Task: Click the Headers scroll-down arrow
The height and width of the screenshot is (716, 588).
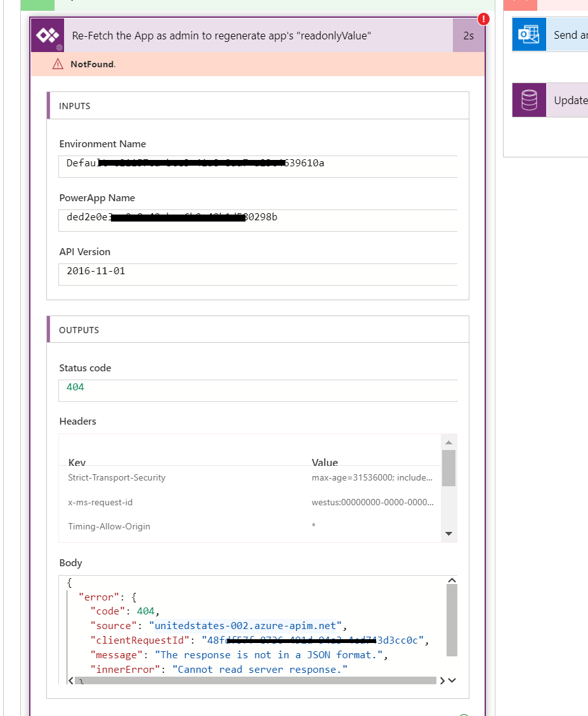Action: [x=449, y=533]
